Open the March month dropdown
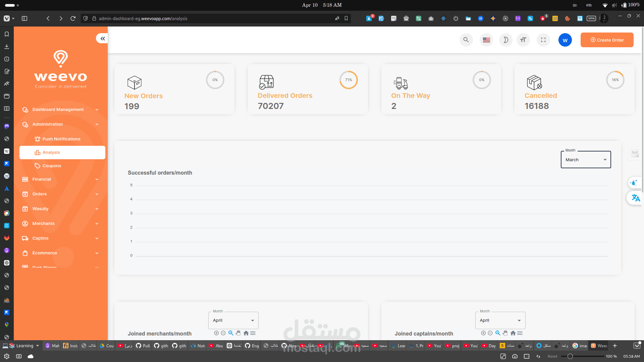Screen dimensions: 644x362 click(585, 160)
